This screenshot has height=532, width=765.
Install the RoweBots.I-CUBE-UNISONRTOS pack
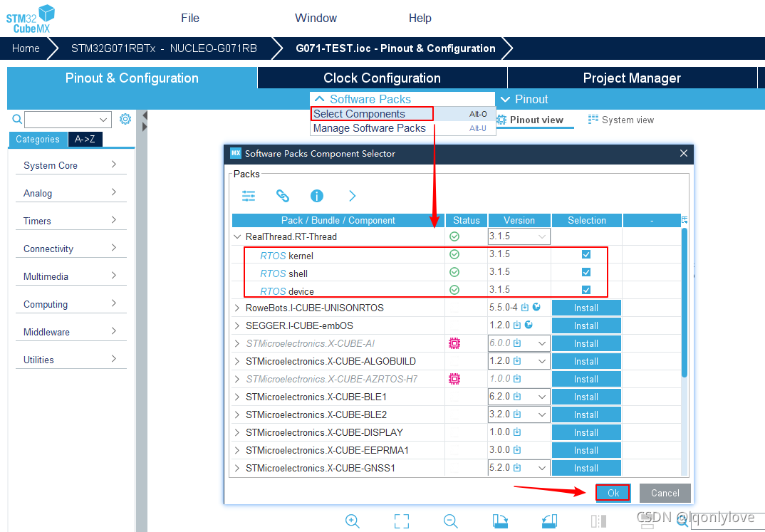click(x=586, y=308)
